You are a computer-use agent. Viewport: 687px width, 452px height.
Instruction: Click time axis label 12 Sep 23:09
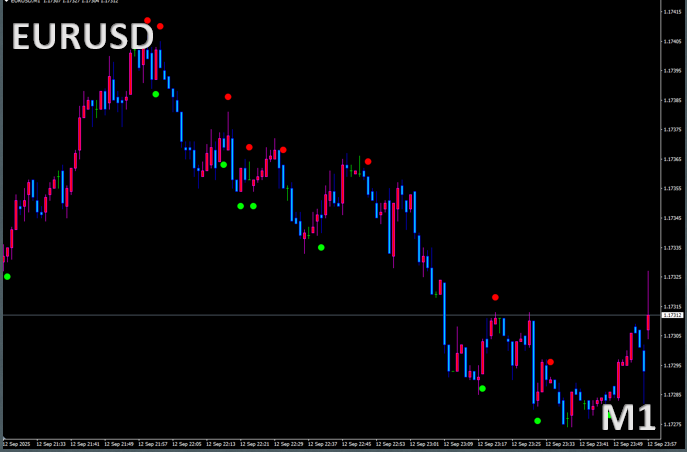tap(459, 444)
